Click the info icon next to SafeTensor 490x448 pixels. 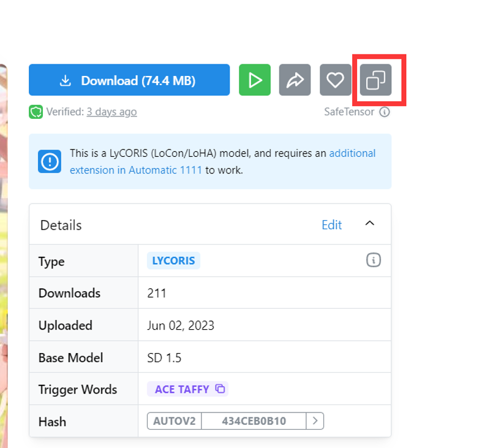click(385, 112)
